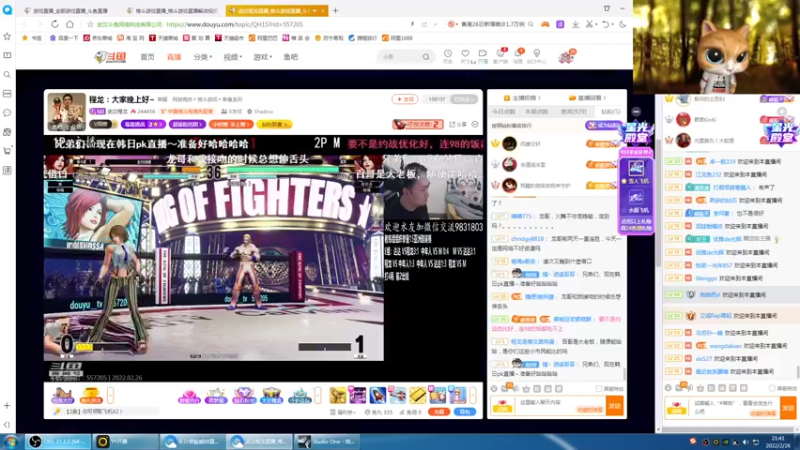
Task: Click the Douyu site logo
Action: (x=110, y=57)
